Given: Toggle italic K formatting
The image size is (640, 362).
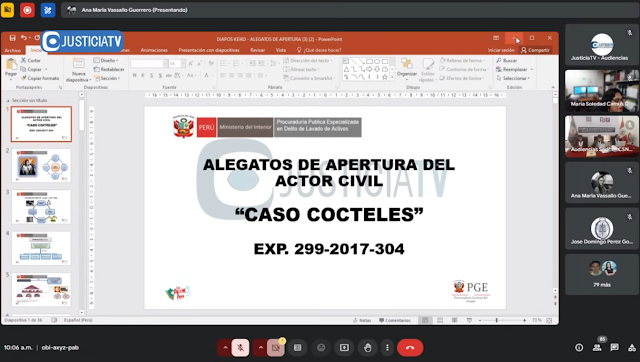Looking at the screenshot, I should 143,76.
